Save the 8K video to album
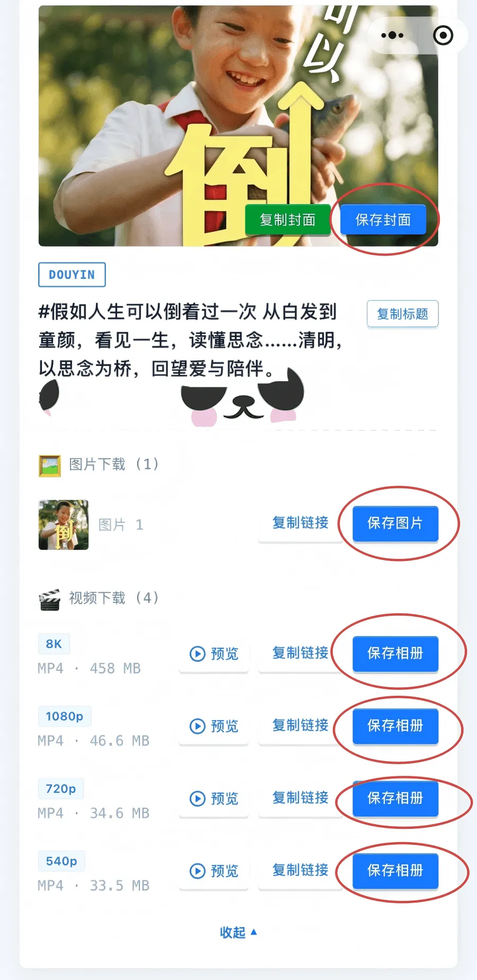477x980 pixels. (x=395, y=653)
